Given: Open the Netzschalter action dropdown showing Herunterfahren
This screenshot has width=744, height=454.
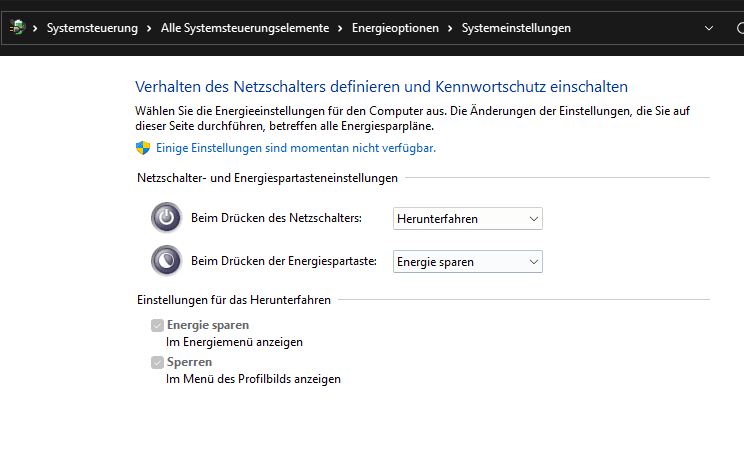Looking at the screenshot, I should click(467, 218).
